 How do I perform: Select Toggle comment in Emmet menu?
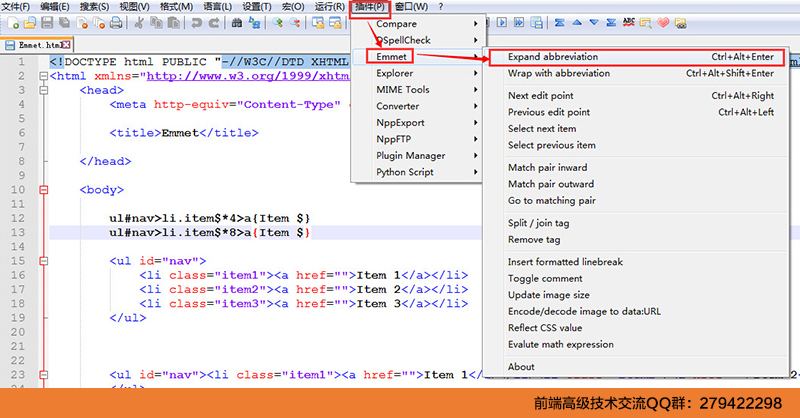coord(636,278)
